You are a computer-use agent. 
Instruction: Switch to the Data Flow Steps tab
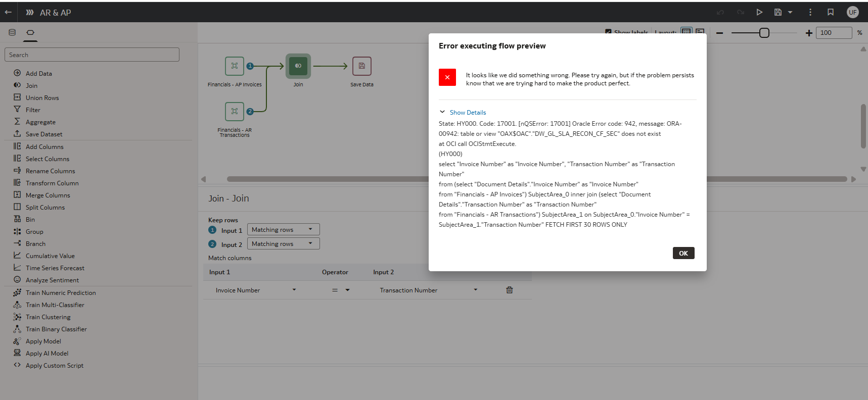[30, 32]
